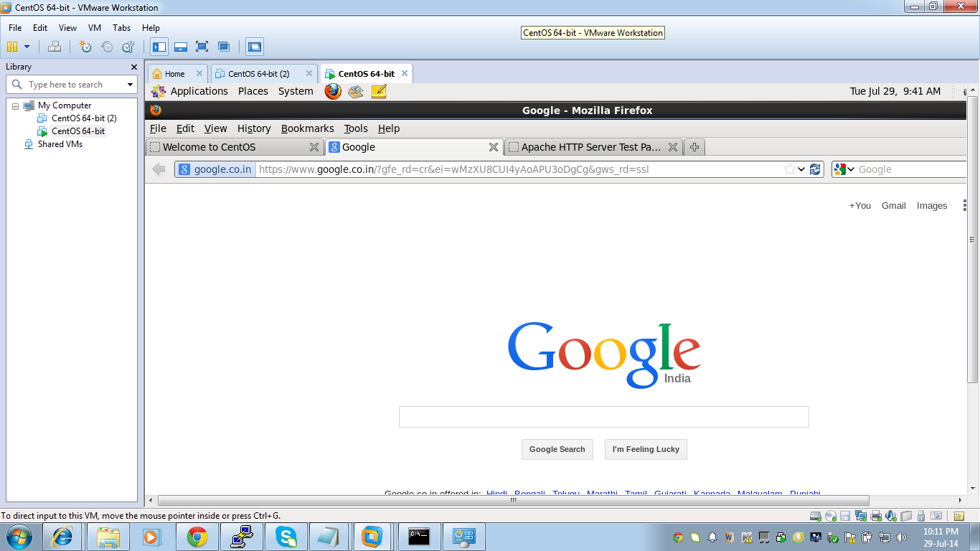Open the power options dropdown arrow
The height and width of the screenshot is (551, 980).
27,47
